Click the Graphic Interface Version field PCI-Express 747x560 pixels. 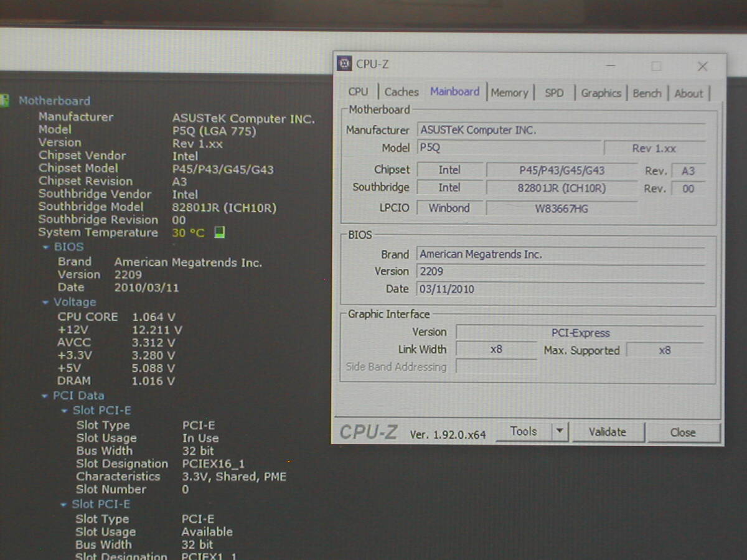click(580, 333)
